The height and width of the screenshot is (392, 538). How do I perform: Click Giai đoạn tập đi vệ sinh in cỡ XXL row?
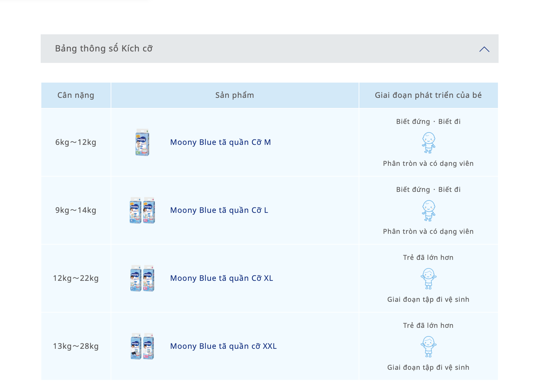point(428,368)
